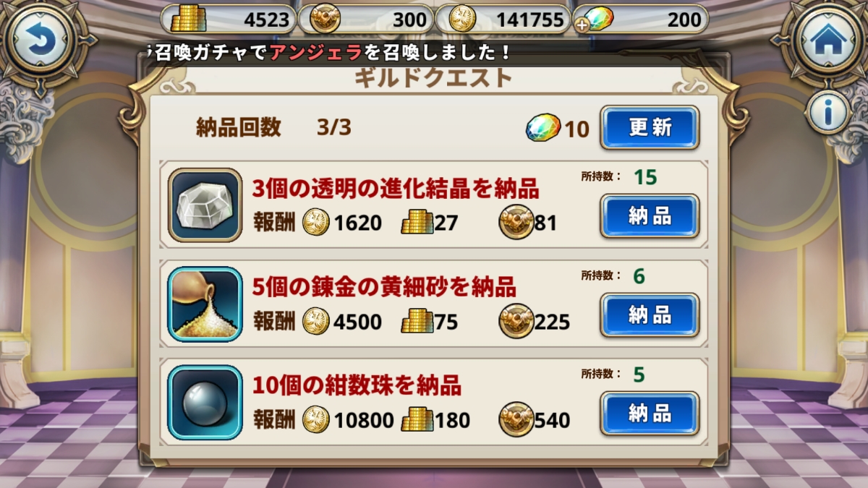Deliver the 錬金の黄細砂 with 納品 button
Viewport: 868px width, 488px height.
(650, 314)
